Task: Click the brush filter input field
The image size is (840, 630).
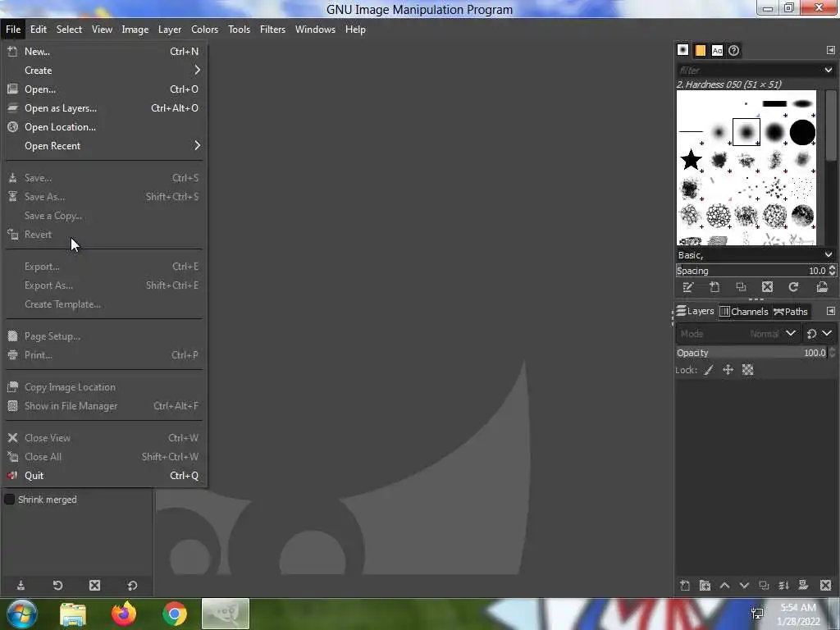Action: pos(749,71)
